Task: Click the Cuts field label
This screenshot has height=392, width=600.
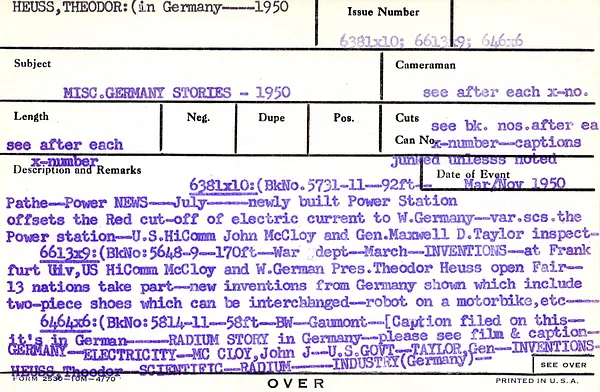Action: pos(407,118)
